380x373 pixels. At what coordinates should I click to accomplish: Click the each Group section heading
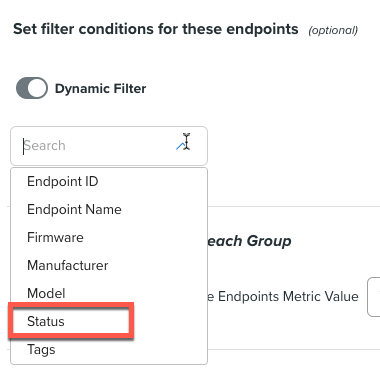[249, 241]
